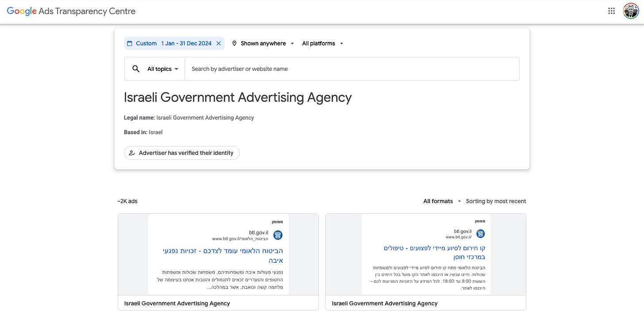
Task: Focus the search by advertiser field
Action: 352,69
